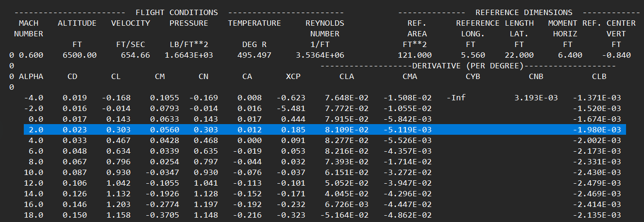Screen dimensions: 644x222
Task: Select the pressure value 1.6643E+03
Action: tap(189, 55)
